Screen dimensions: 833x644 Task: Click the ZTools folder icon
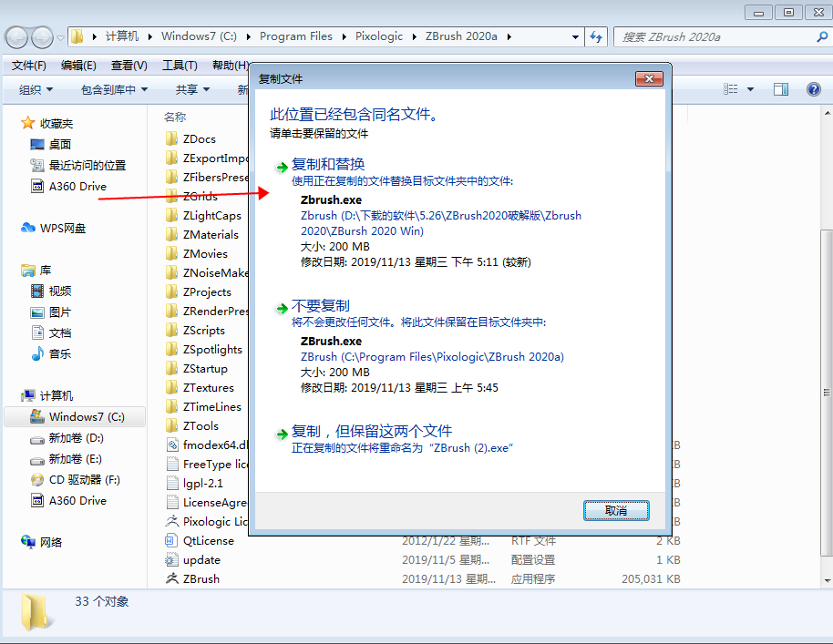pyautogui.click(x=171, y=425)
